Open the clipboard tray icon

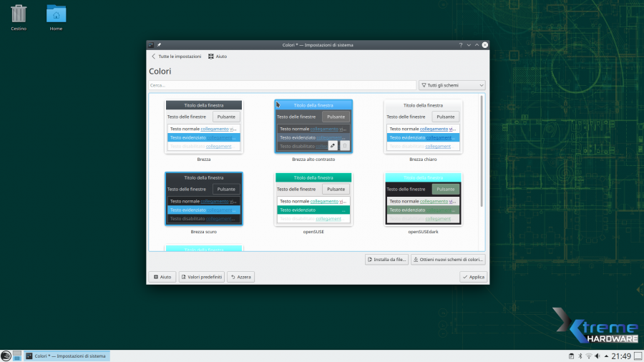click(x=570, y=356)
